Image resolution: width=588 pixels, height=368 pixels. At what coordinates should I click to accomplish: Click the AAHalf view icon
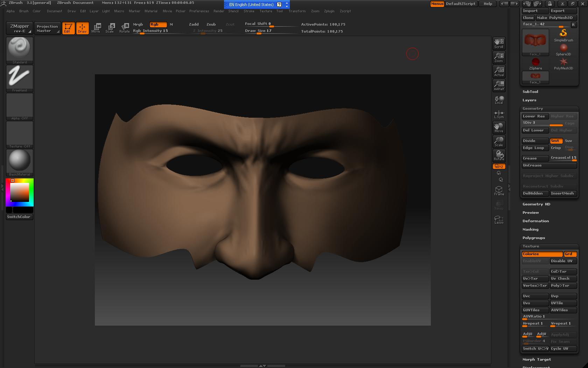click(x=499, y=85)
